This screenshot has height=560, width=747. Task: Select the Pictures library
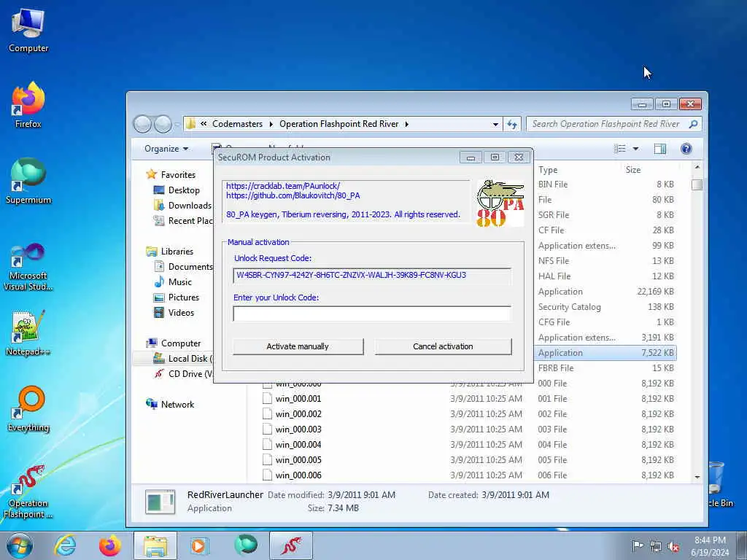(183, 297)
